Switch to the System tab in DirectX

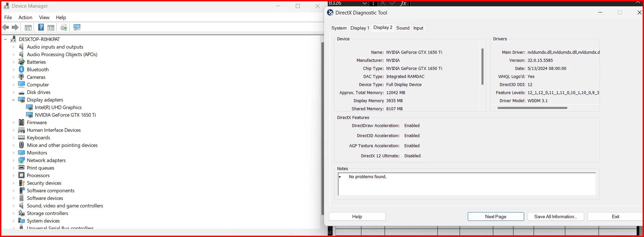pos(339,28)
